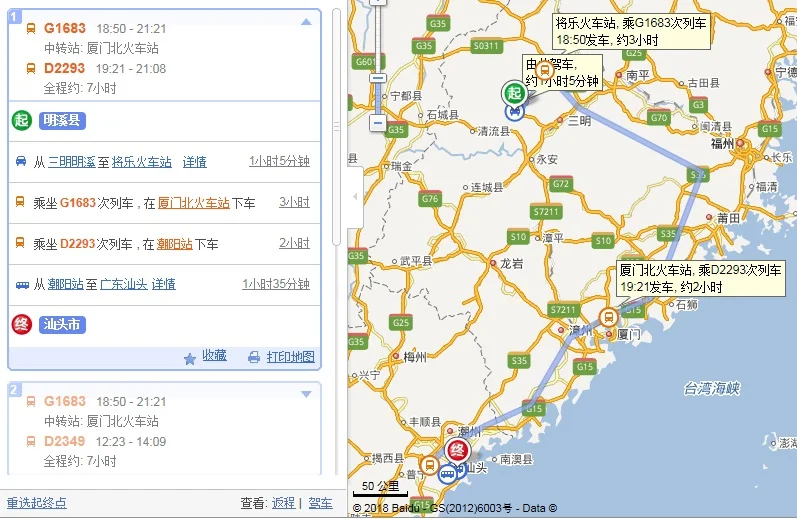797x519 pixels.
Task: Click the G25 highway shield near 梅州
Action: click(401, 322)
